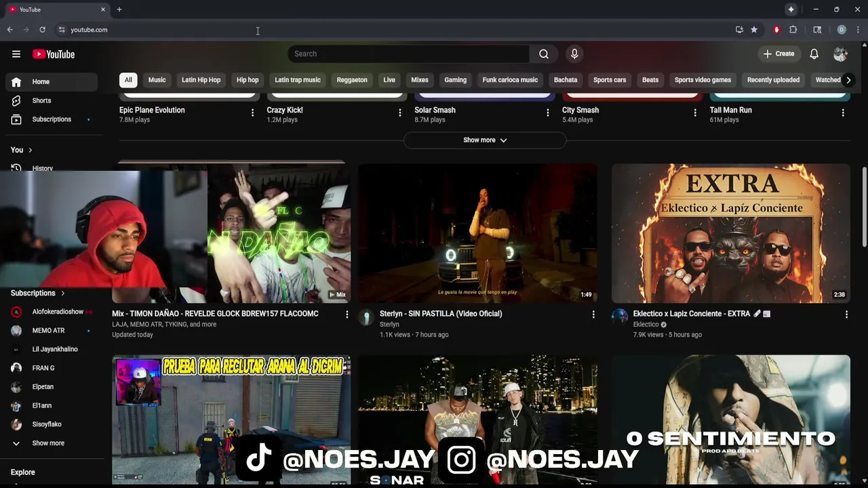Open a new browser tab
Image resolution: width=868 pixels, height=488 pixels.
point(119,9)
